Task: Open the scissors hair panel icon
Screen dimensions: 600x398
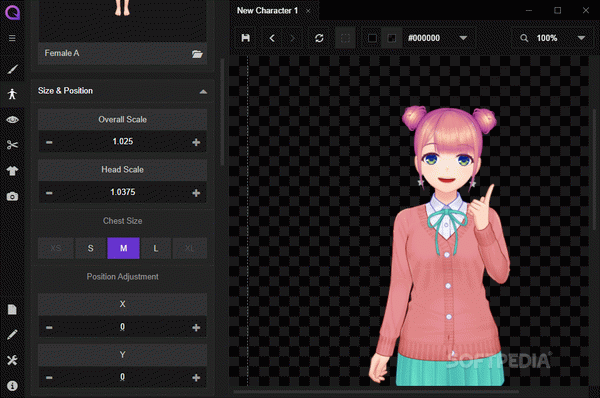Action: [12, 145]
